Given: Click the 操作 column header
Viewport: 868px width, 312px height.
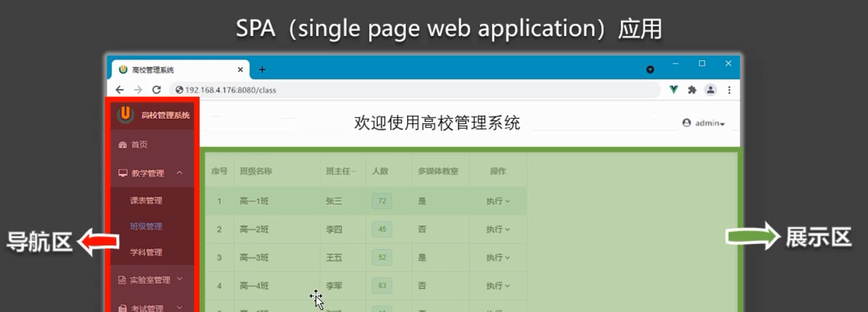Looking at the screenshot, I should click(498, 171).
